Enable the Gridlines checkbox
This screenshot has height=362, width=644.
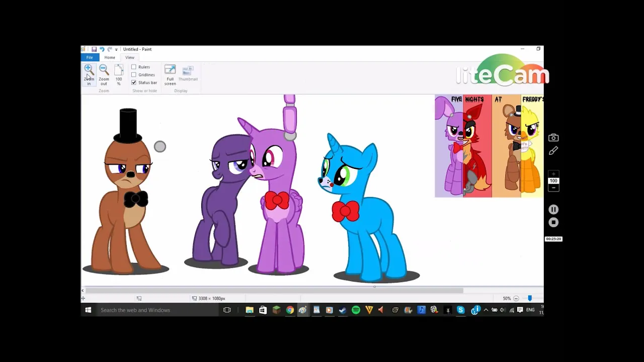[x=134, y=74]
